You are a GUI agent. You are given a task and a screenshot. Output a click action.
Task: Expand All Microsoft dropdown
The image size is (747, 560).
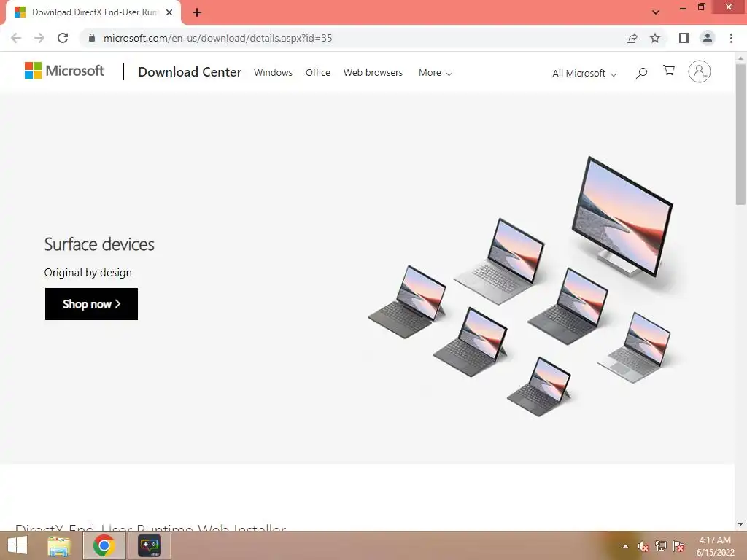pos(584,74)
